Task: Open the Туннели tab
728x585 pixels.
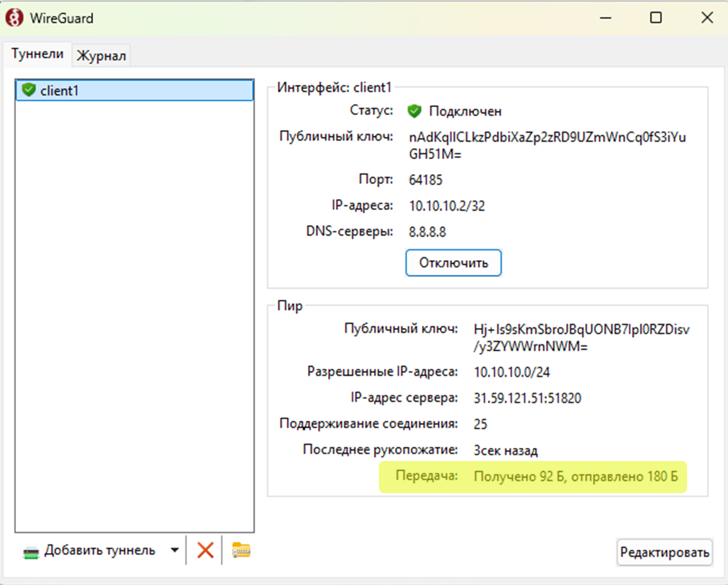Action: point(38,54)
